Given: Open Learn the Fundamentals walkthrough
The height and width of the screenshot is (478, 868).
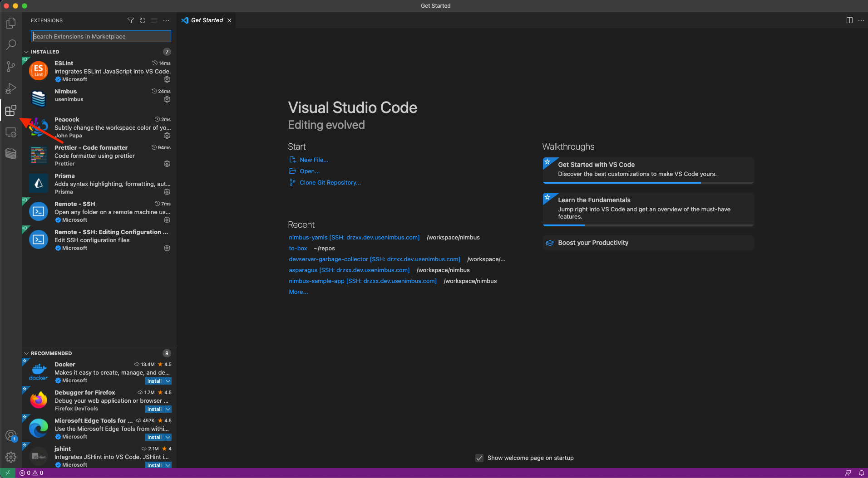Looking at the screenshot, I should coord(648,209).
